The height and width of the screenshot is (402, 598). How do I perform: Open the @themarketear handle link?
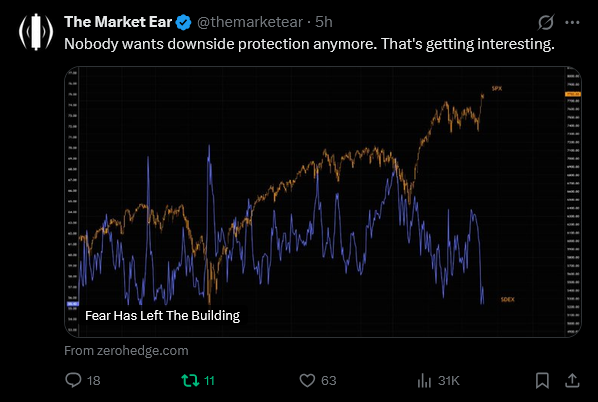point(250,22)
